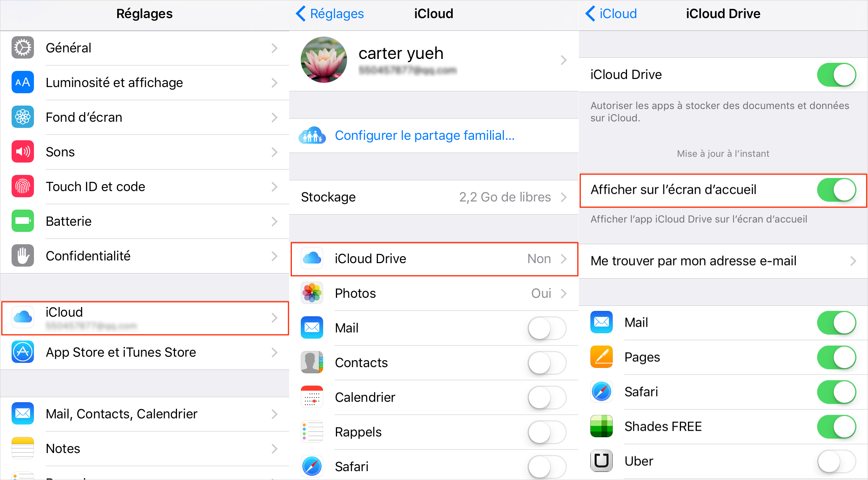Tap the family sharing cloud icon
The height and width of the screenshot is (480, 868).
click(x=312, y=135)
